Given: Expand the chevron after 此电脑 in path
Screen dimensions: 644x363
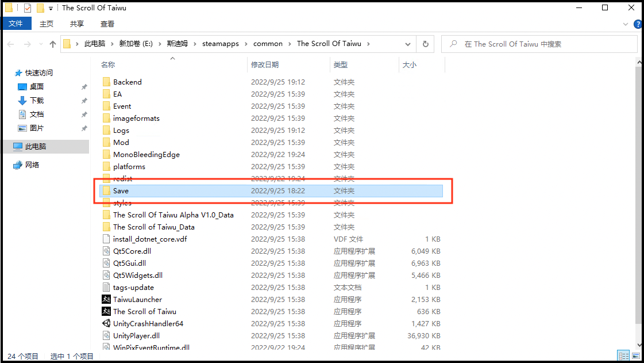Looking at the screenshot, I should pyautogui.click(x=111, y=44).
